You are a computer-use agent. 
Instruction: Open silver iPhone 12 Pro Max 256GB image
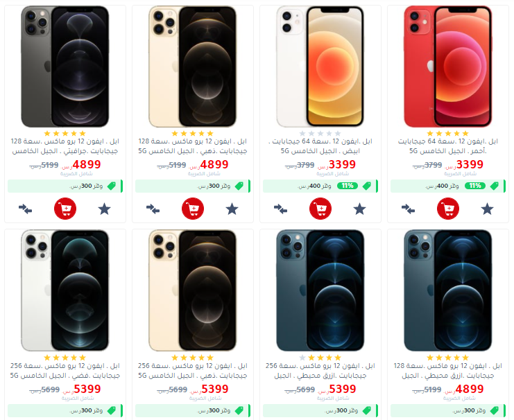pyautogui.click(x=65, y=290)
